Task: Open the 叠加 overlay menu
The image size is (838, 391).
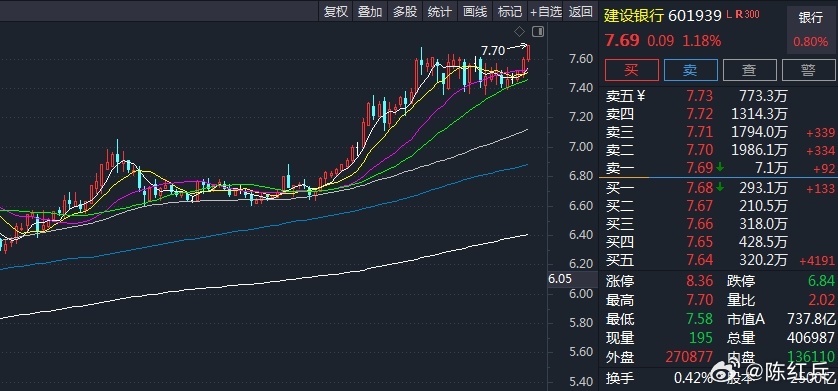Action: pyautogui.click(x=370, y=11)
